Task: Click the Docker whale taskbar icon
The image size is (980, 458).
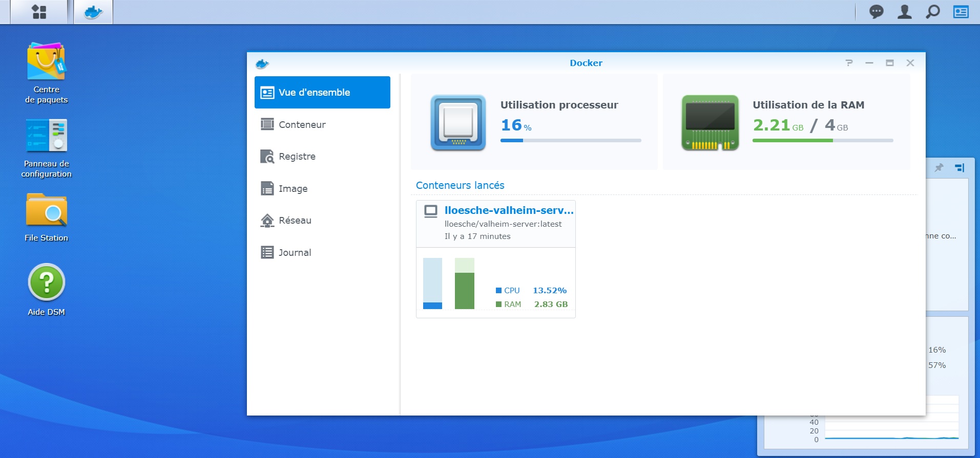Action: (x=93, y=12)
